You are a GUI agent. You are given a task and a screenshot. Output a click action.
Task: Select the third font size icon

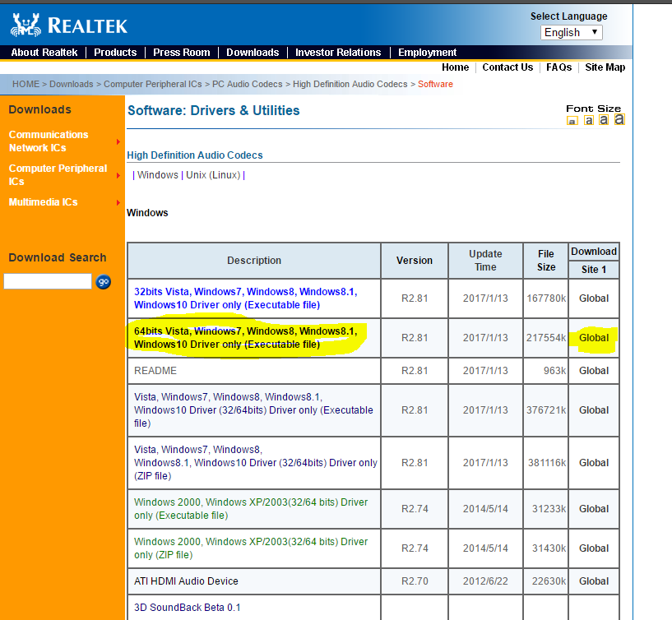click(x=604, y=120)
